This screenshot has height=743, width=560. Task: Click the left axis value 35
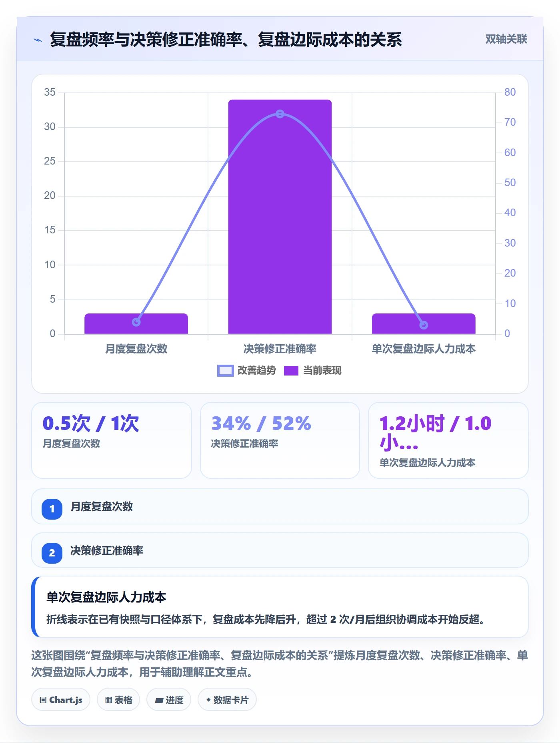(x=50, y=92)
